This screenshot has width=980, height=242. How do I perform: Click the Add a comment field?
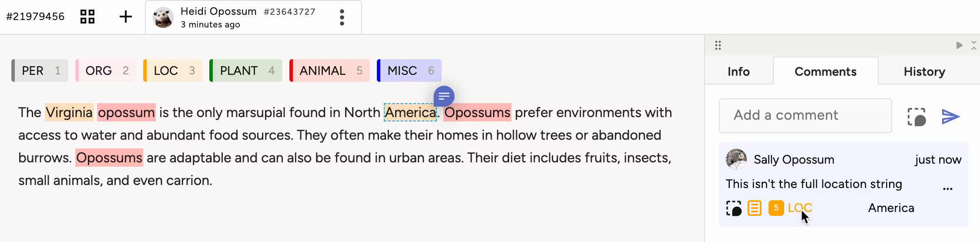(805, 115)
